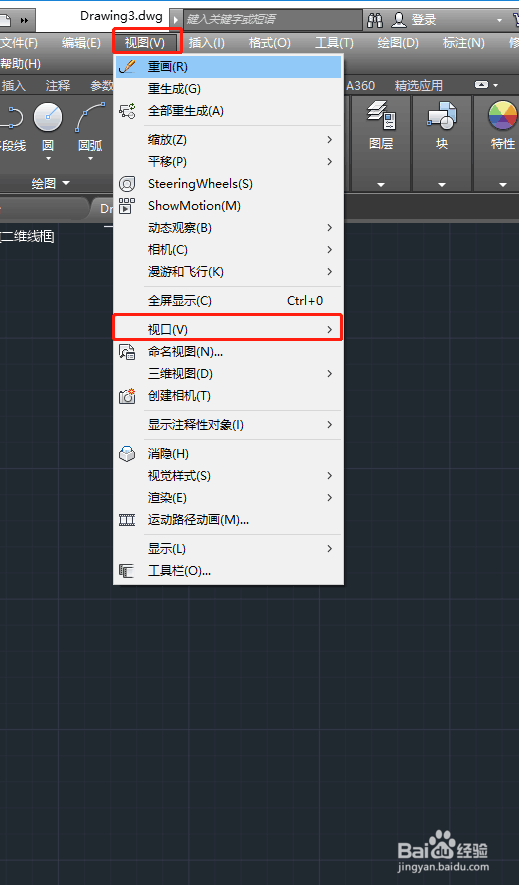The image size is (519, 885).
Task: Open the 文件(F) menu
Action: tap(19, 43)
